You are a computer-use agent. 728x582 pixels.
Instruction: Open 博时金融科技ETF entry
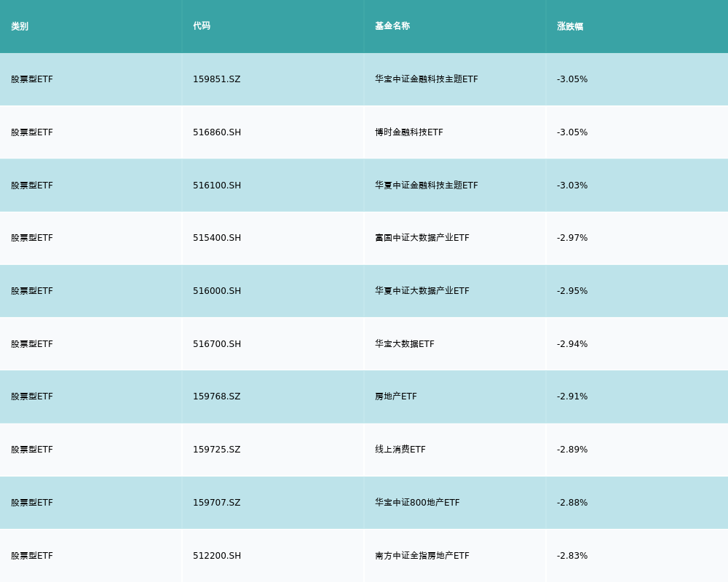click(409, 132)
